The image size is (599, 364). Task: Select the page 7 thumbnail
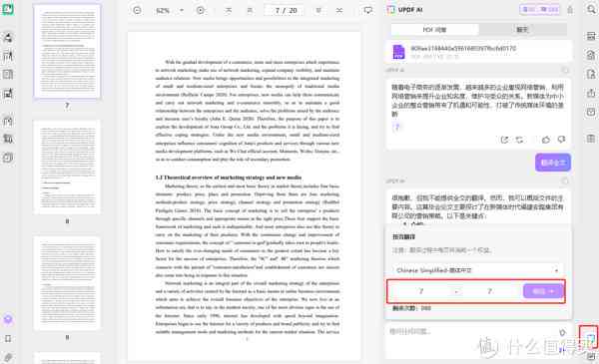click(67, 52)
